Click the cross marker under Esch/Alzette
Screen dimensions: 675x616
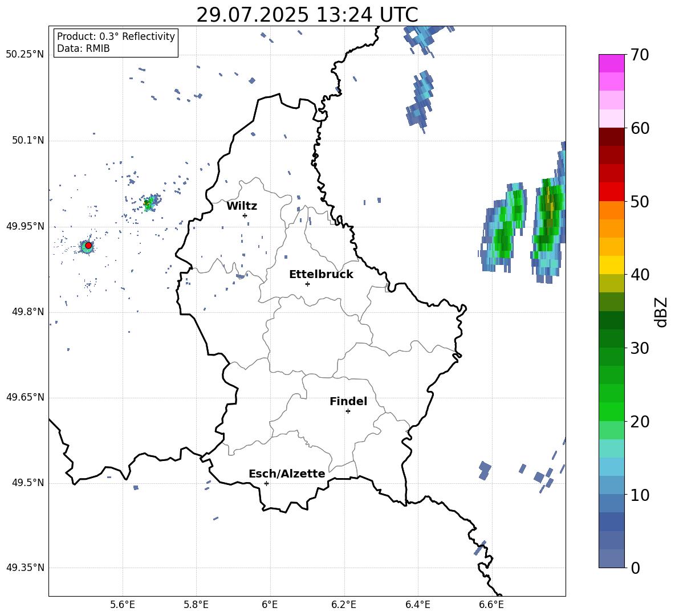[266, 483]
